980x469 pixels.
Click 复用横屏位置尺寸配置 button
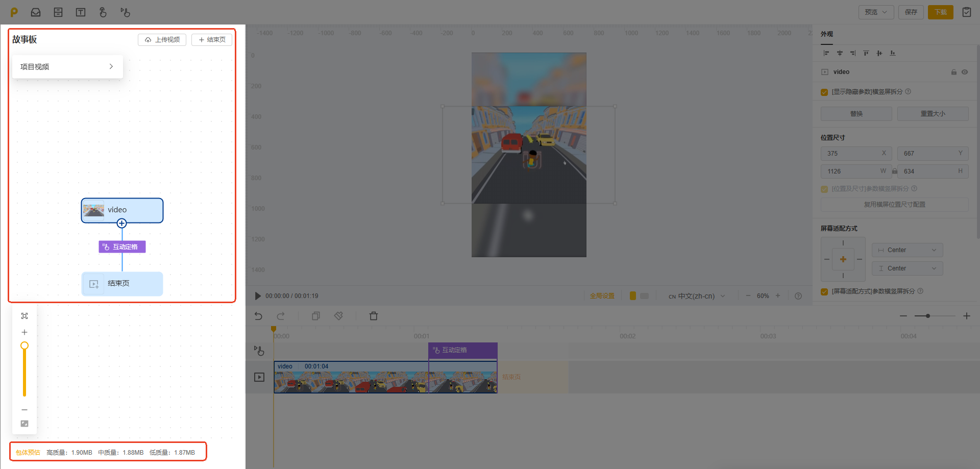(895, 205)
